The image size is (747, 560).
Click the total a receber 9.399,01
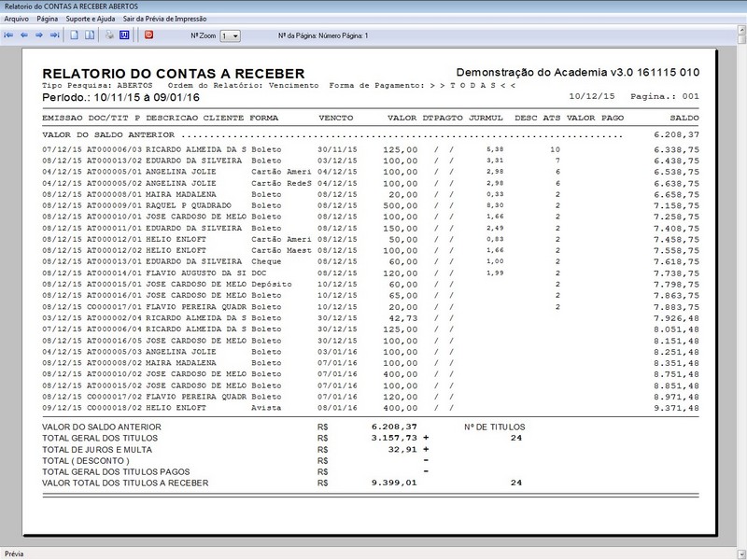(x=394, y=483)
